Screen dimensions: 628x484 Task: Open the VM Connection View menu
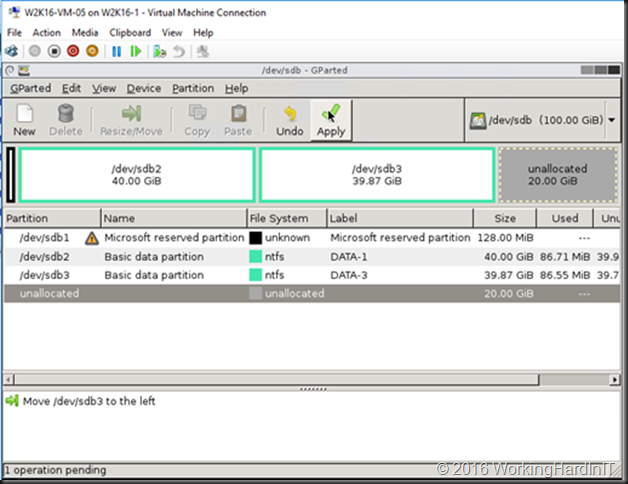pos(172,32)
